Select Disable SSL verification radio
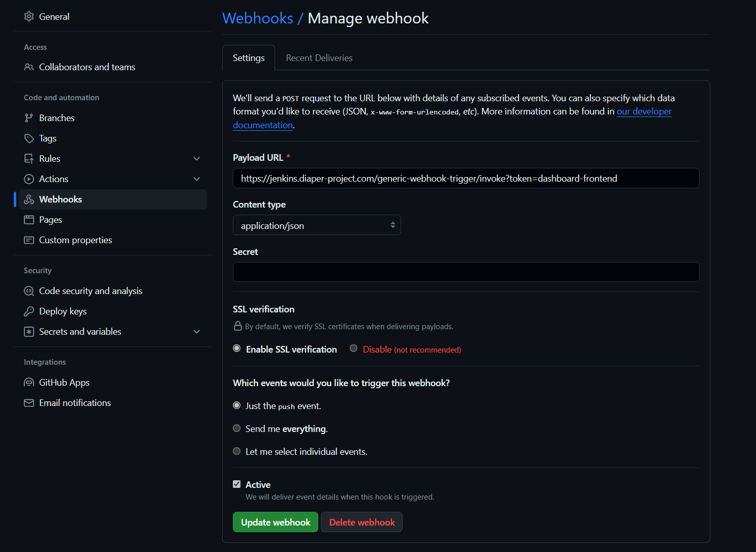This screenshot has width=756, height=552. (x=354, y=348)
